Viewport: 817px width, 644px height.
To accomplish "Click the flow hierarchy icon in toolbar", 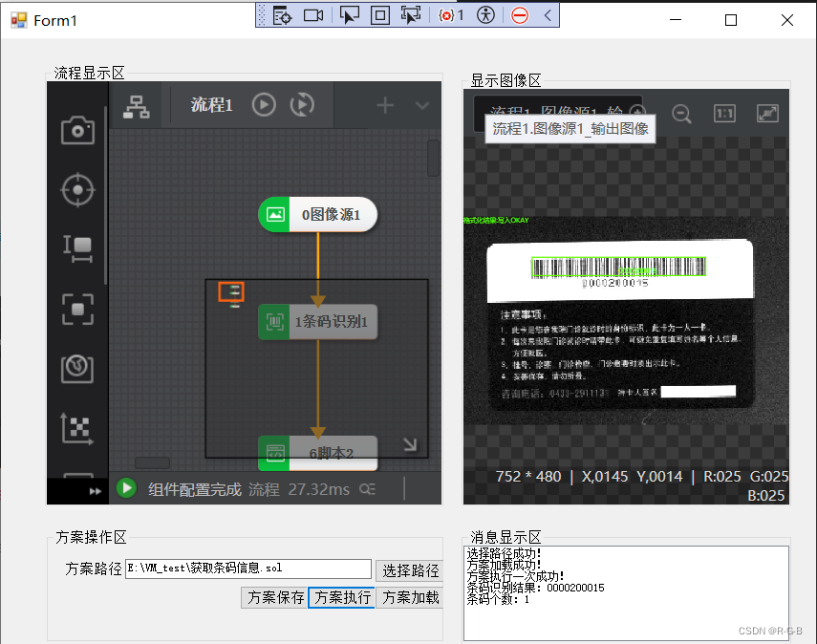I will tap(137, 106).
